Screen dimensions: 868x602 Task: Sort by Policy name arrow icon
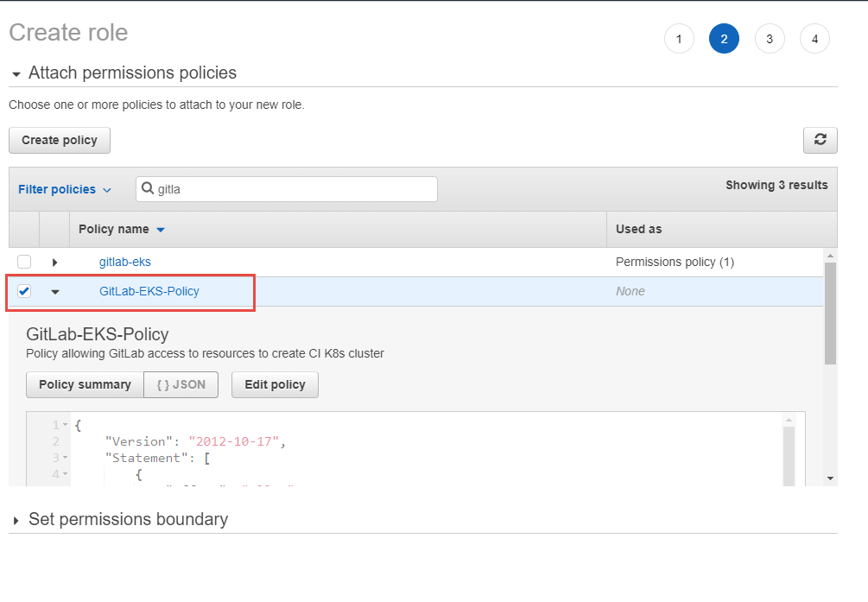[161, 230]
